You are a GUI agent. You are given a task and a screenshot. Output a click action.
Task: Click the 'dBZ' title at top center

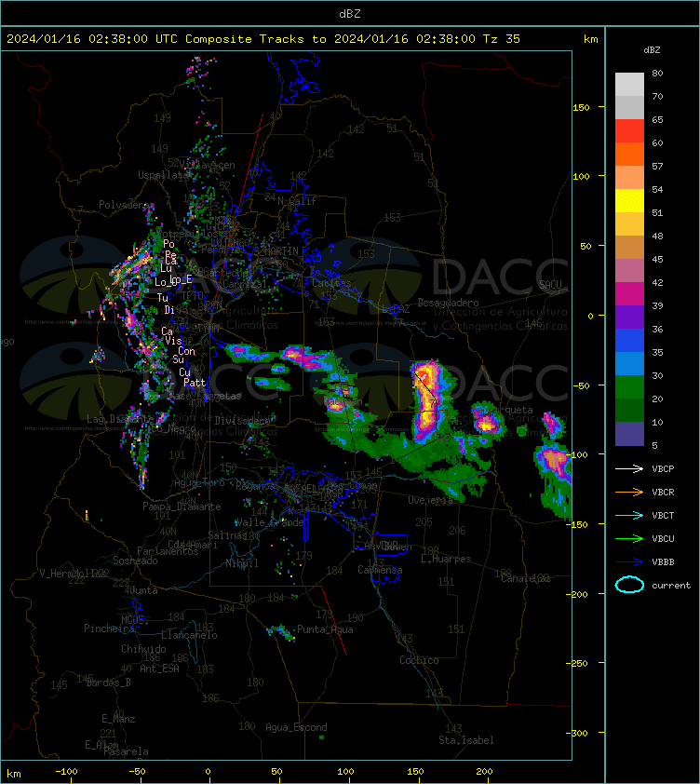click(349, 13)
